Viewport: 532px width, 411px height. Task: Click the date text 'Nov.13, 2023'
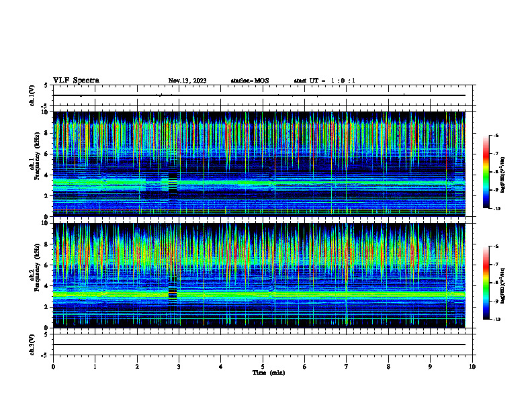click(x=187, y=81)
